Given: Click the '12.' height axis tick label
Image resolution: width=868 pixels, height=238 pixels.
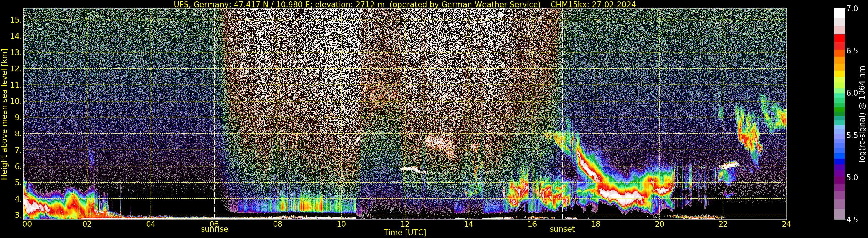Looking at the screenshot, I should tap(16, 69).
